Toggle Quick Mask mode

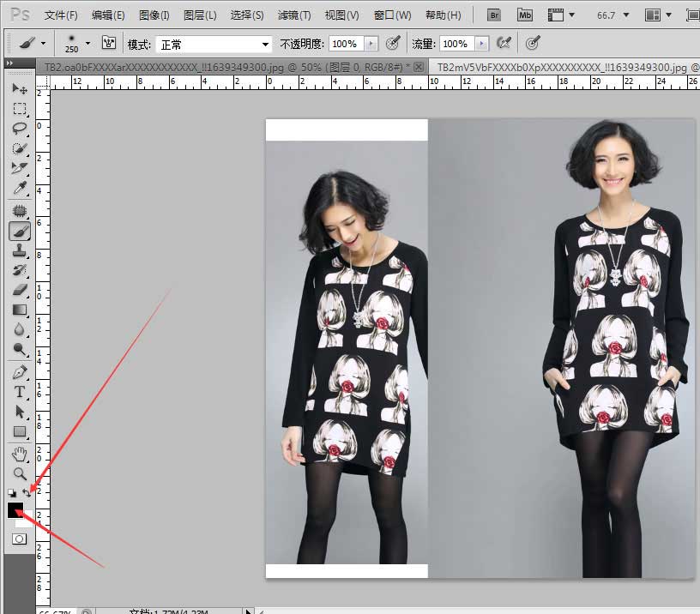tap(19, 539)
